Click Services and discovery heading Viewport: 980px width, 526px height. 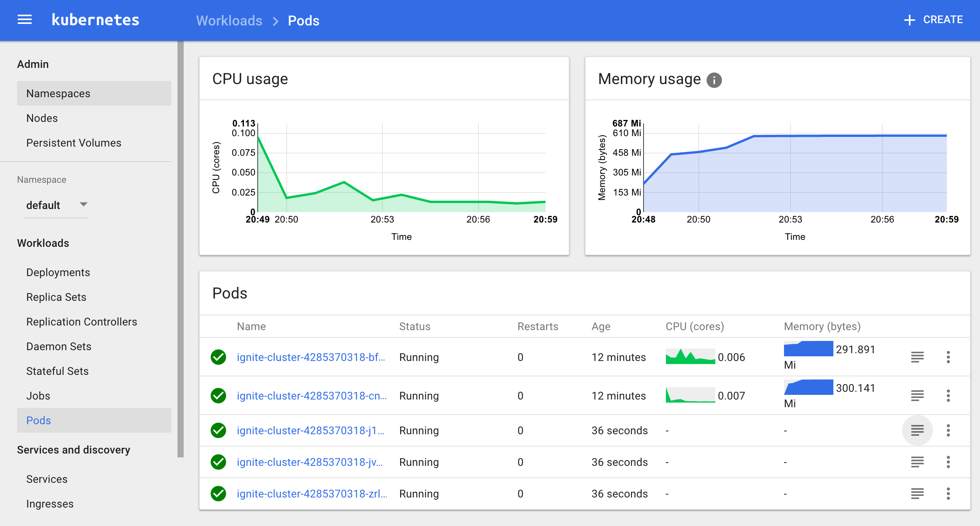point(73,450)
